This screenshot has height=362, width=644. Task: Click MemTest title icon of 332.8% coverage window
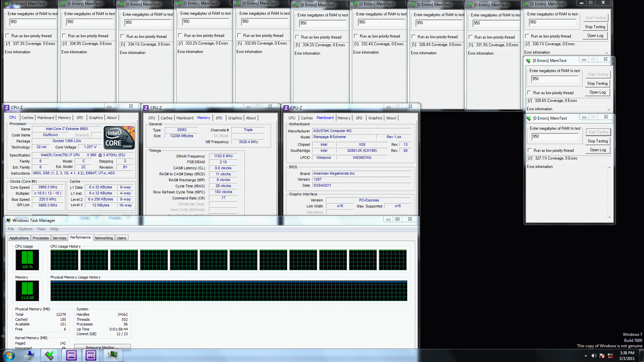click(x=238, y=3)
